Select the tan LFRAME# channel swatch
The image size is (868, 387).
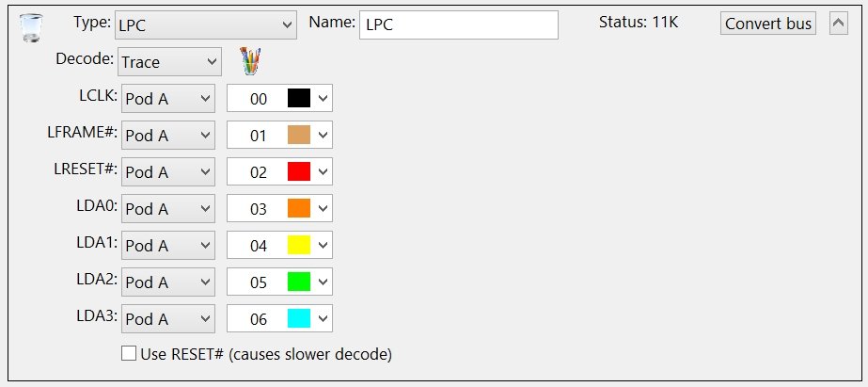point(298,136)
